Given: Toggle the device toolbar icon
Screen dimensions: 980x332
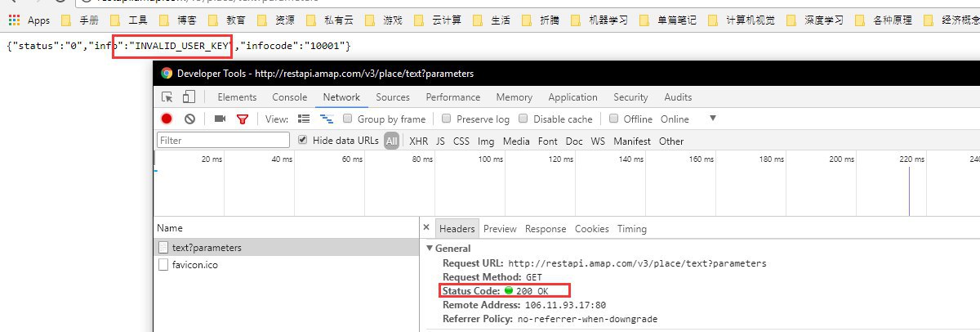Looking at the screenshot, I should tap(189, 97).
